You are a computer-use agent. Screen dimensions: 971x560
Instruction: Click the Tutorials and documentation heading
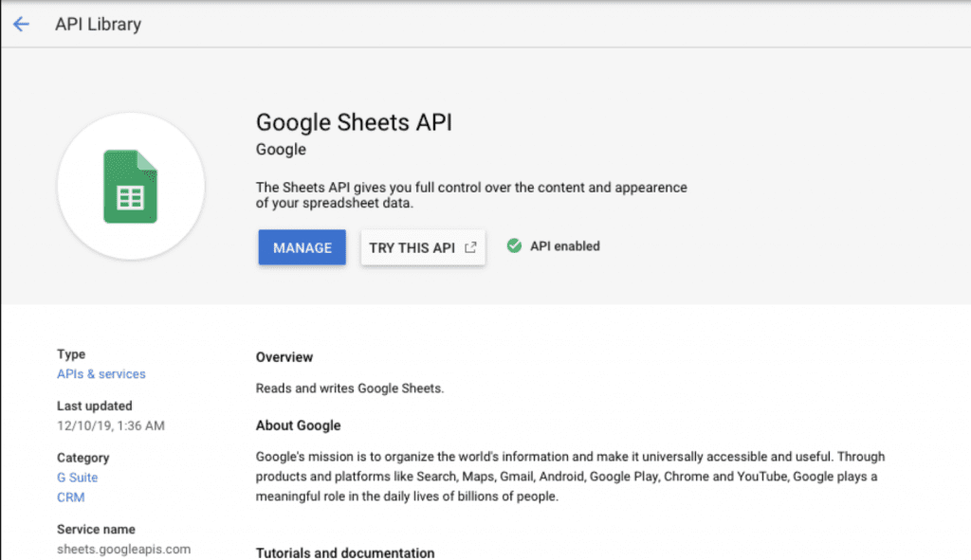(344, 552)
